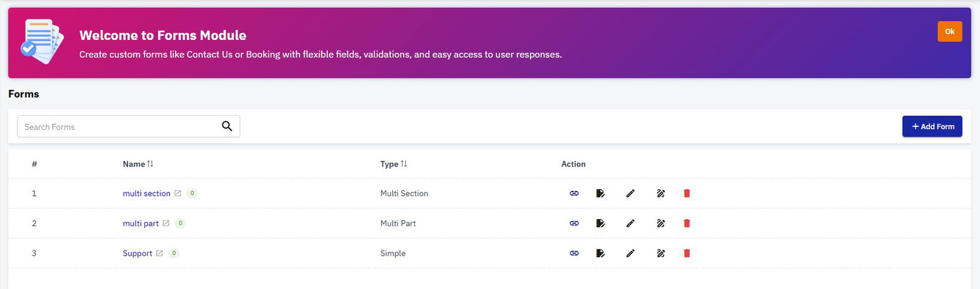Delete the multi section form
The width and height of the screenshot is (980, 289).
[x=687, y=193]
